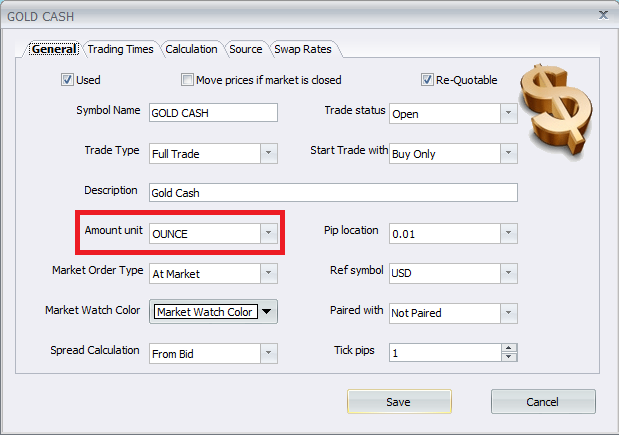Screen dimensions: 619x435
Task: Enable Move prices if market is closed
Action: 187,80
